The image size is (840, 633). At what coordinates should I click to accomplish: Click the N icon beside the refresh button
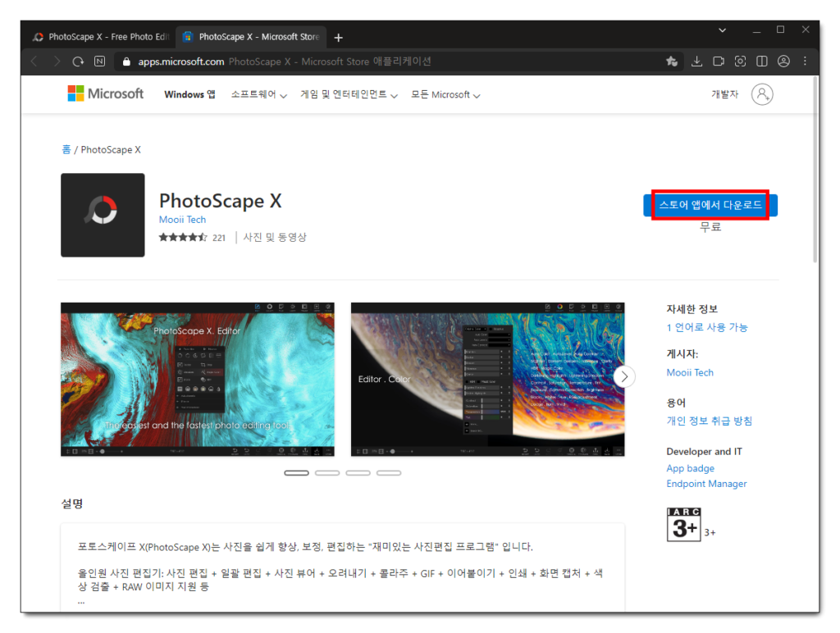click(99, 61)
